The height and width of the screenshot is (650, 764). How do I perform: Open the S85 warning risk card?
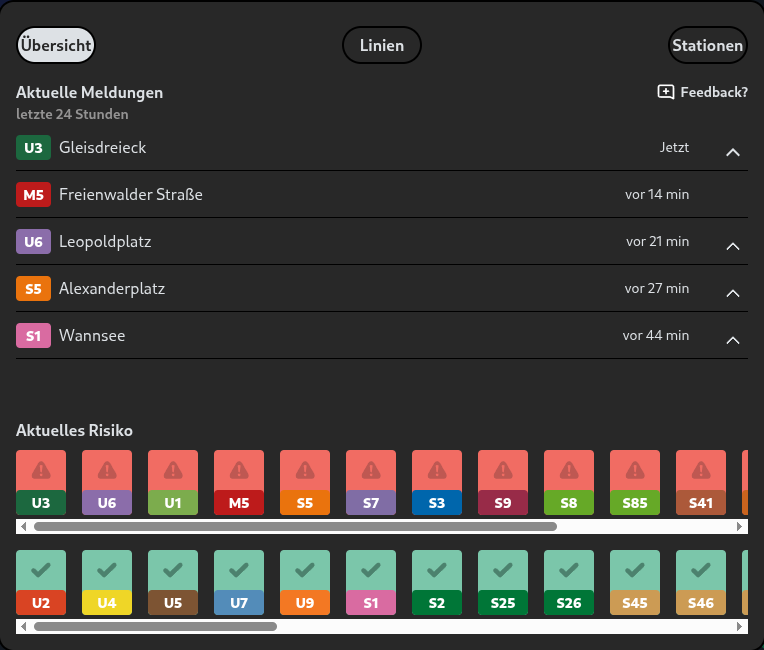tap(635, 482)
